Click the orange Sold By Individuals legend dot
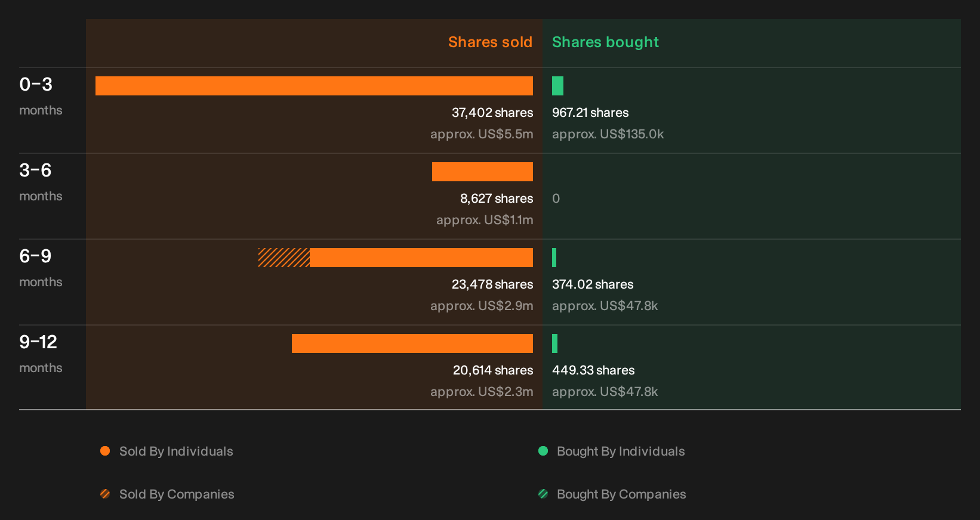The image size is (980, 520). click(x=105, y=451)
